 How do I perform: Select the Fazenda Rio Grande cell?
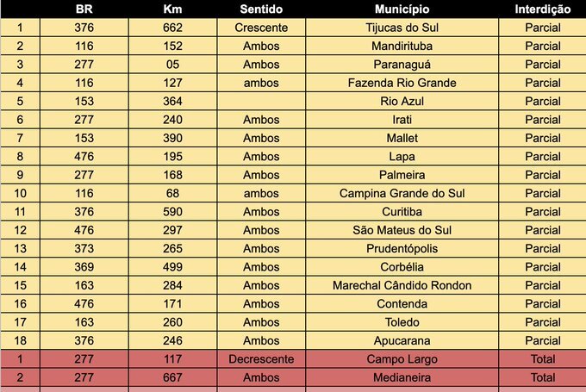[x=402, y=83]
